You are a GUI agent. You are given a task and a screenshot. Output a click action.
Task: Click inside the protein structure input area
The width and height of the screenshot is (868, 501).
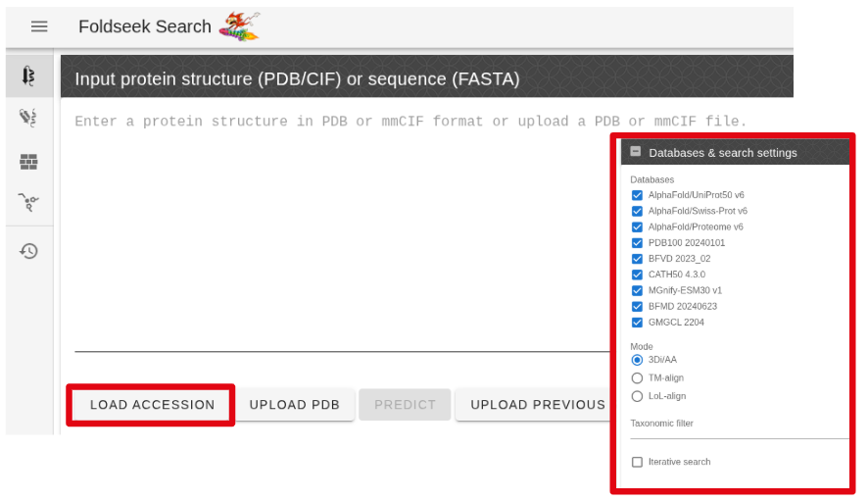tap(333, 225)
